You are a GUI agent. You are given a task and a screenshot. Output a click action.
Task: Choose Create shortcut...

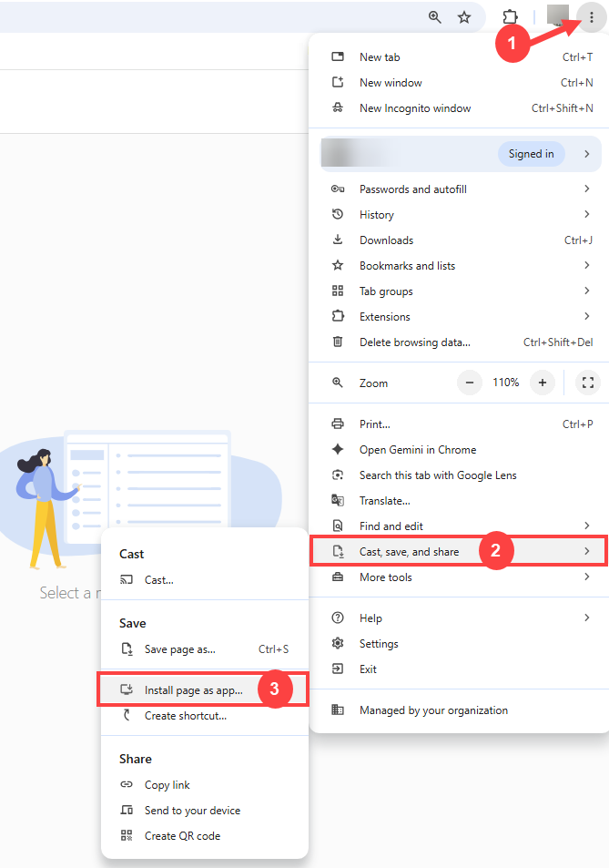(x=205, y=715)
